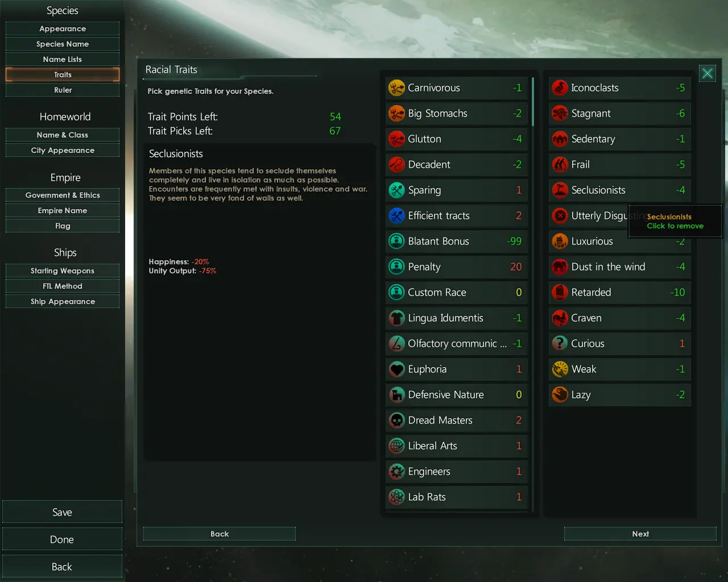728x582 pixels.
Task: Click the Carnivorous trait icon
Action: (396, 88)
